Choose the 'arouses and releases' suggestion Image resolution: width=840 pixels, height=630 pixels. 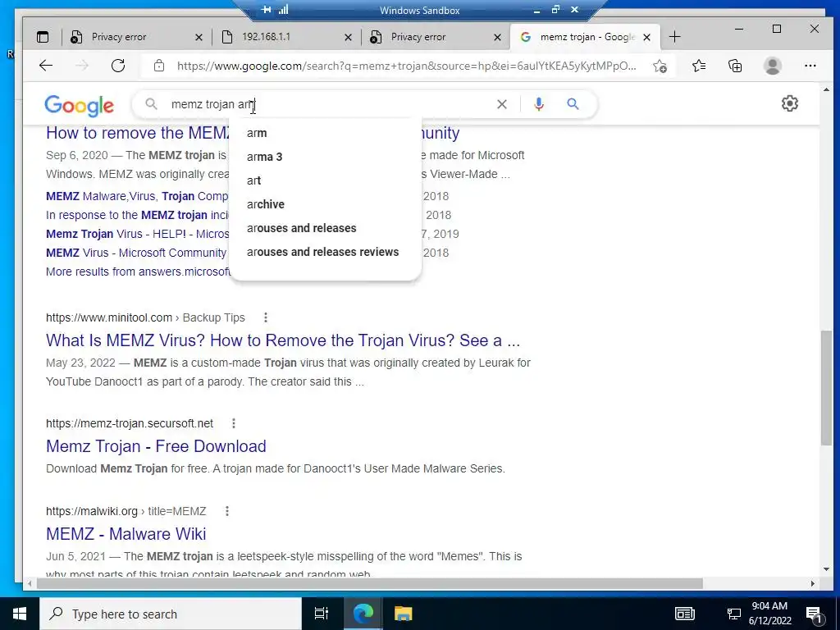coord(325,228)
